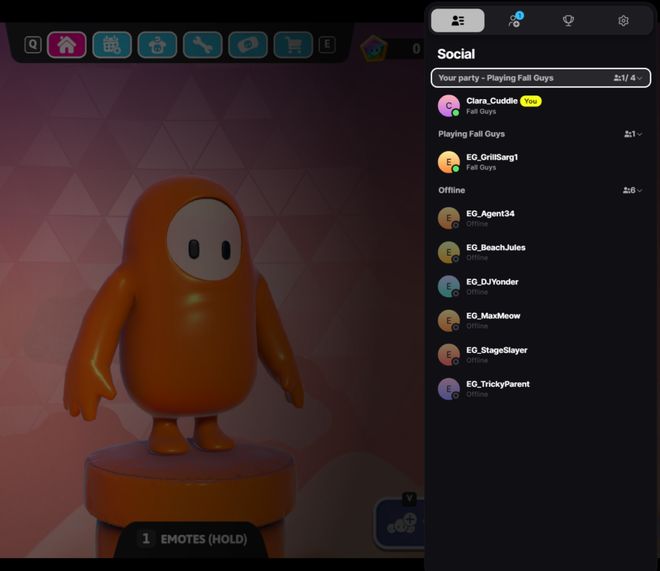The width and height of the screenshot is (660, 571).
Task: Open the character customizer icon
Action: tap(157, 45)
